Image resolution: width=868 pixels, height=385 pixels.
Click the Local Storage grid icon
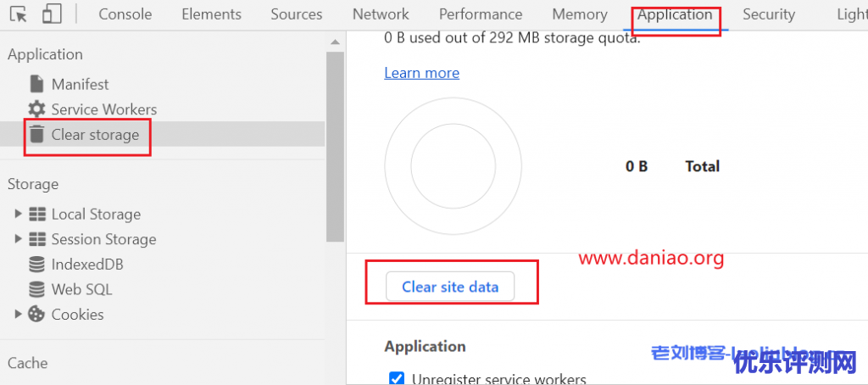(x=37, y=215)
